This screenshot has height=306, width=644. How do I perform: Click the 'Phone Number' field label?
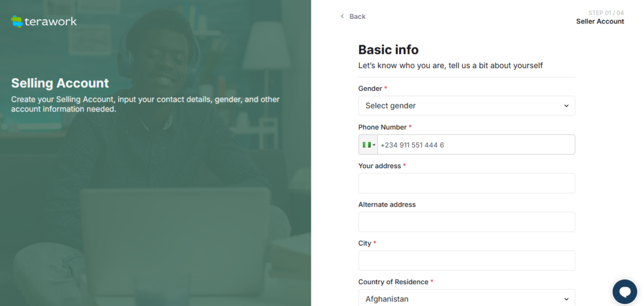point(382,127)
